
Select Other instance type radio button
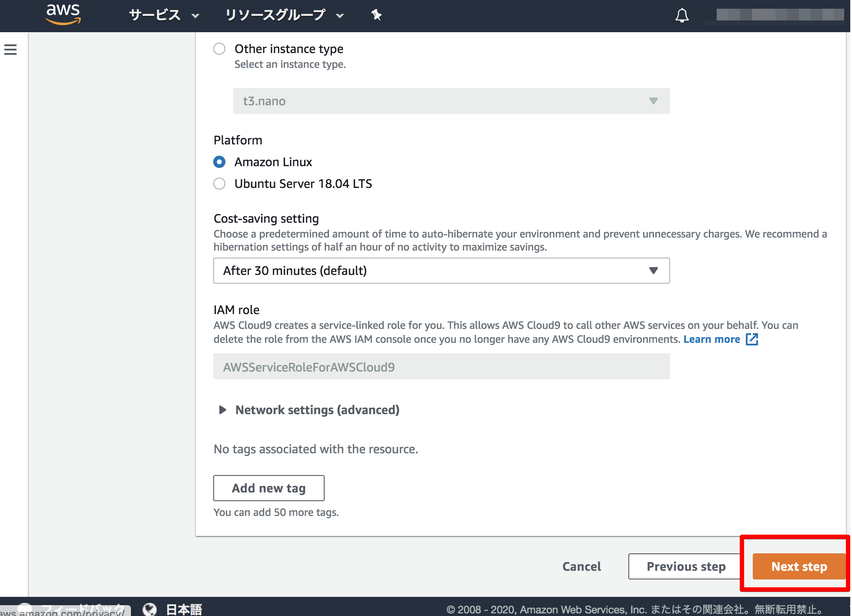click(x=219, y=49)
